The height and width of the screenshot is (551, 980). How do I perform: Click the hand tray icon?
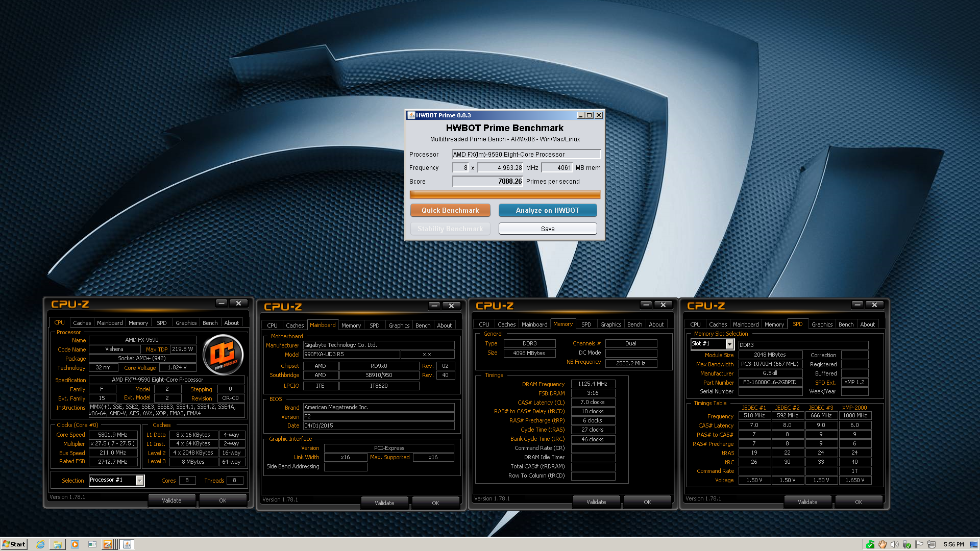883,544
